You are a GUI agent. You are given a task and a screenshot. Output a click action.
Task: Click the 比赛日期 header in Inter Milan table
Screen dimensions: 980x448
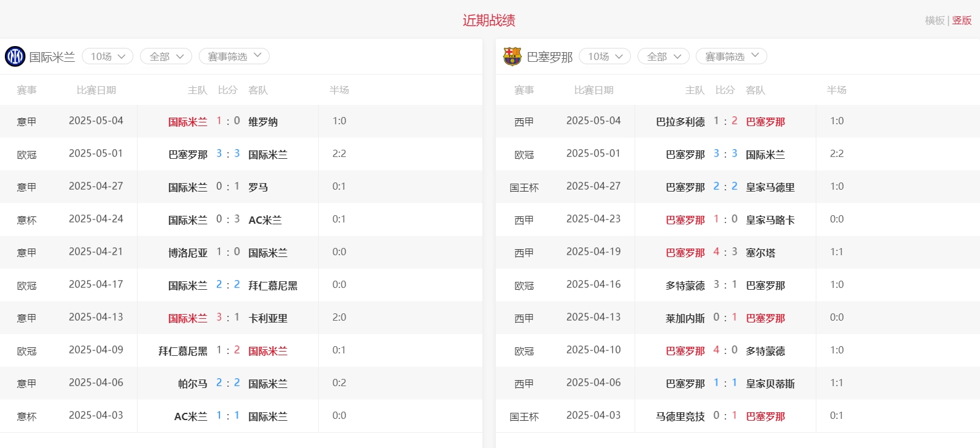pyautogui.click(x=96, y=90)
